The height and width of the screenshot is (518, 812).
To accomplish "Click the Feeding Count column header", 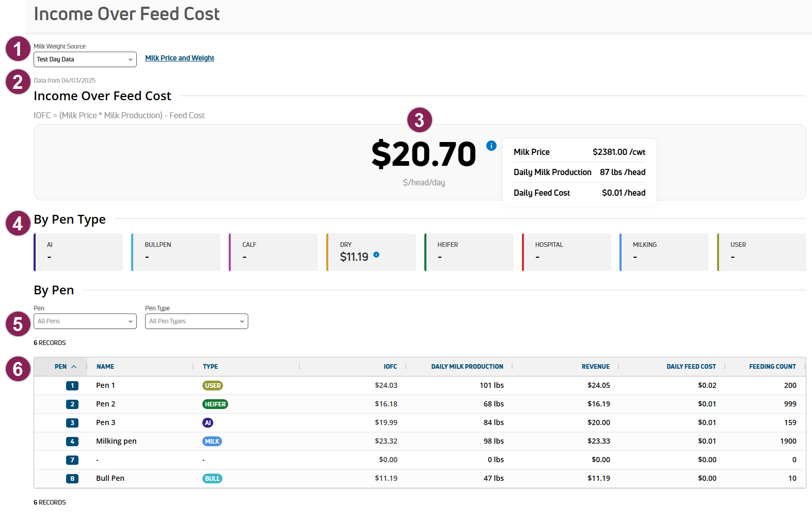I will 772,367.
